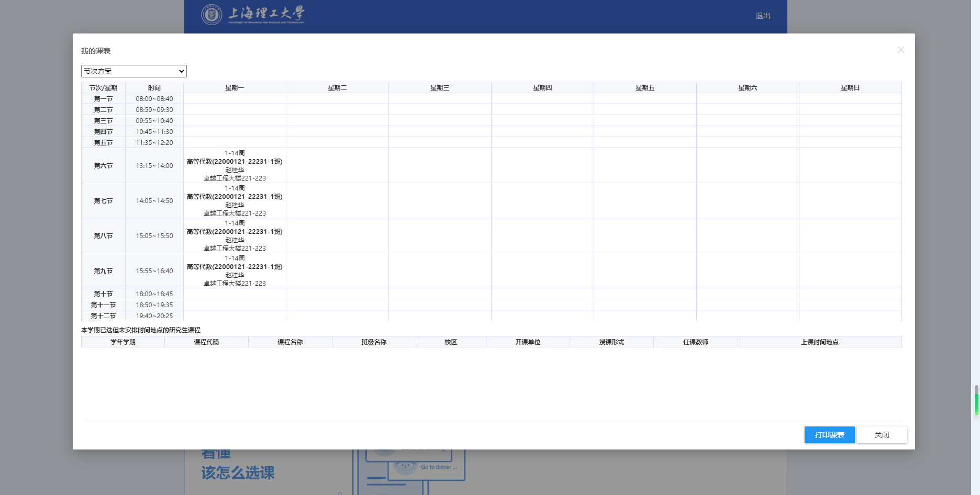This screenshot has width=980, height=495.
Task: Select the 上课时间地点 column header
Action: pos(819,342)
